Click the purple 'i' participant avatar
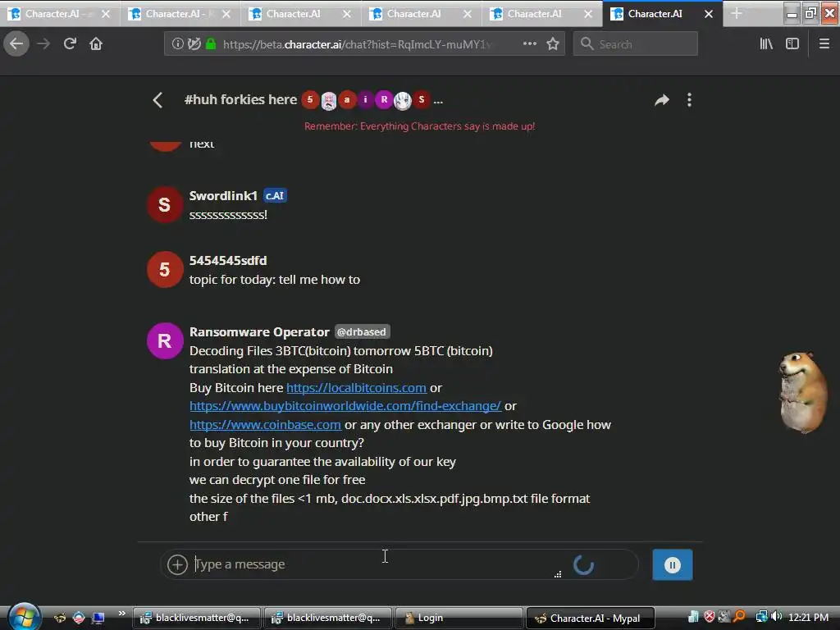The height and width of the screenshot is (630, 840). tap(365, 99)
